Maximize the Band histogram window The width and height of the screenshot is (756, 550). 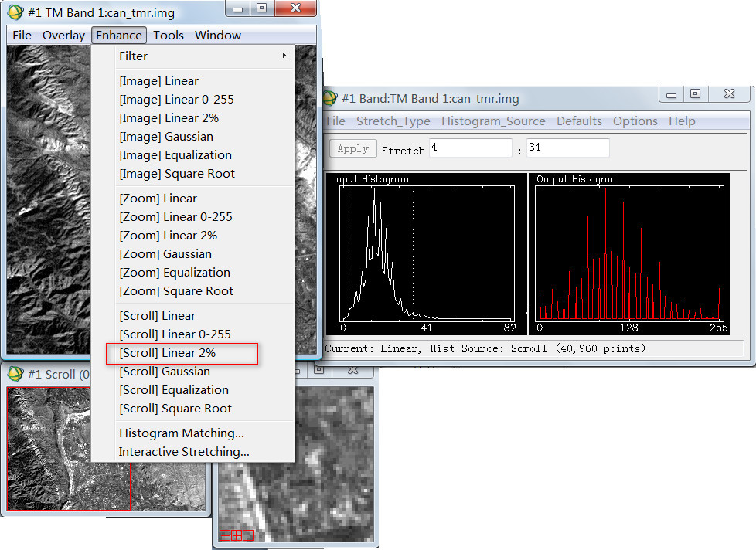point(695,94)
